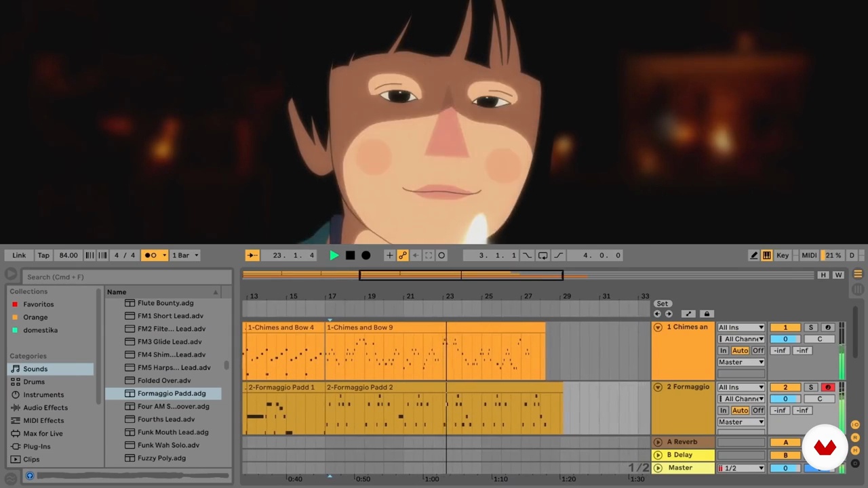Go to next locator arrow

(x=669, y=314)
